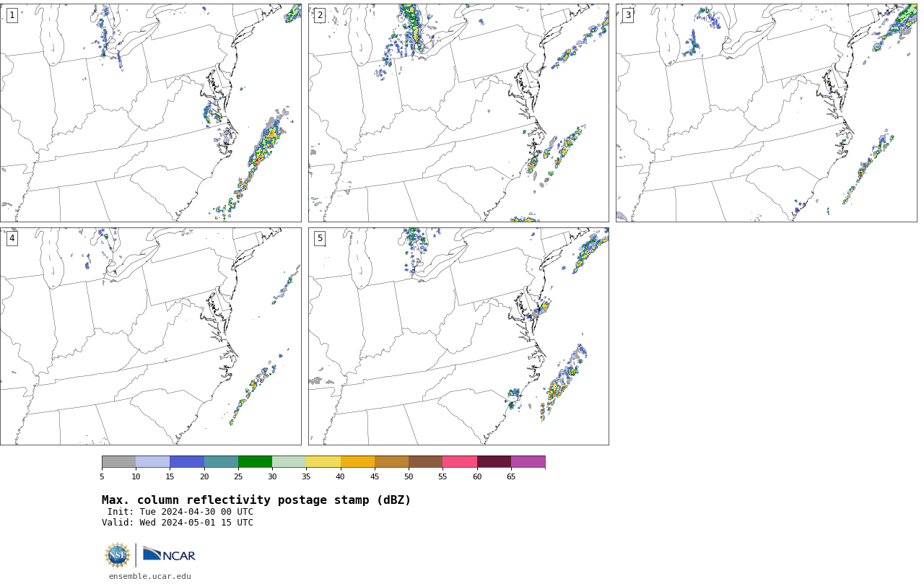Click the colorbar tick label 35
This screenshot has width=924, height=584.
coord(306,476)
